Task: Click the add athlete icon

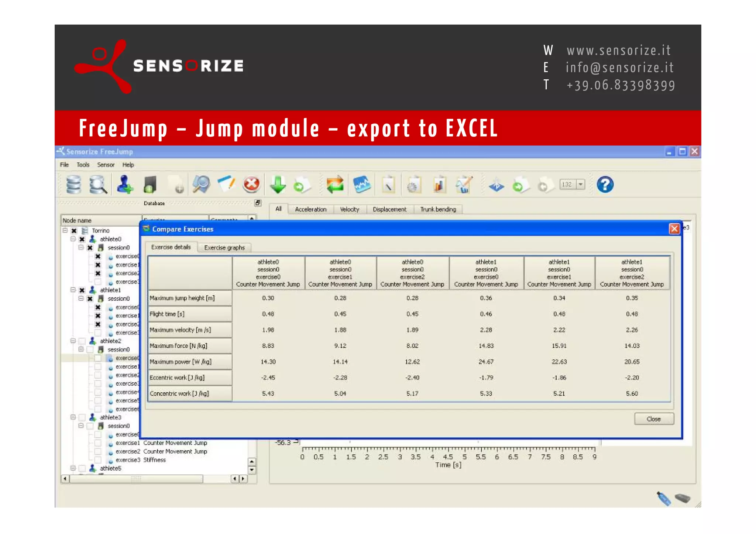Action: pos(125,185)
